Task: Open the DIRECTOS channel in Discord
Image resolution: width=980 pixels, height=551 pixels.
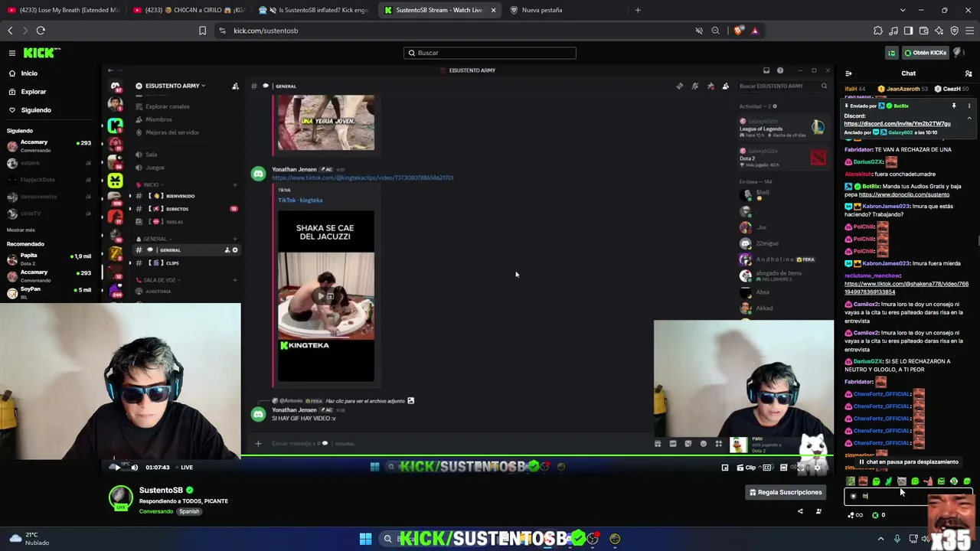Action: (178, 209)
